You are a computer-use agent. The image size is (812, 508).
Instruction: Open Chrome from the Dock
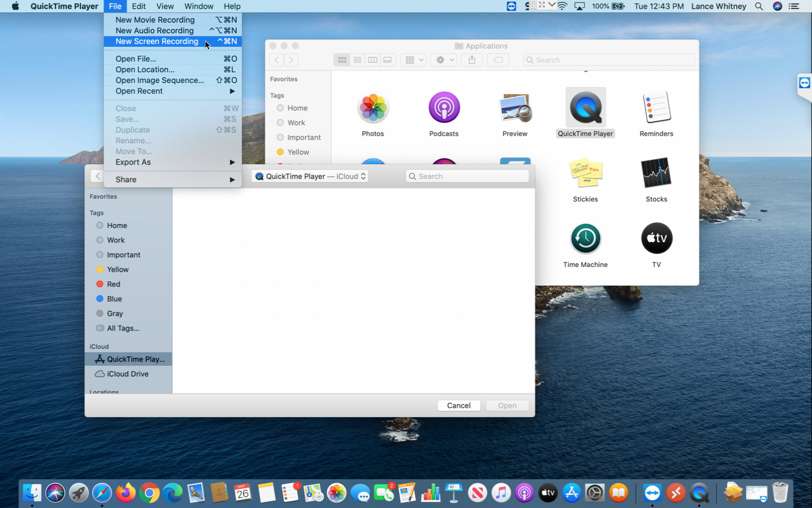pos(149,493)
